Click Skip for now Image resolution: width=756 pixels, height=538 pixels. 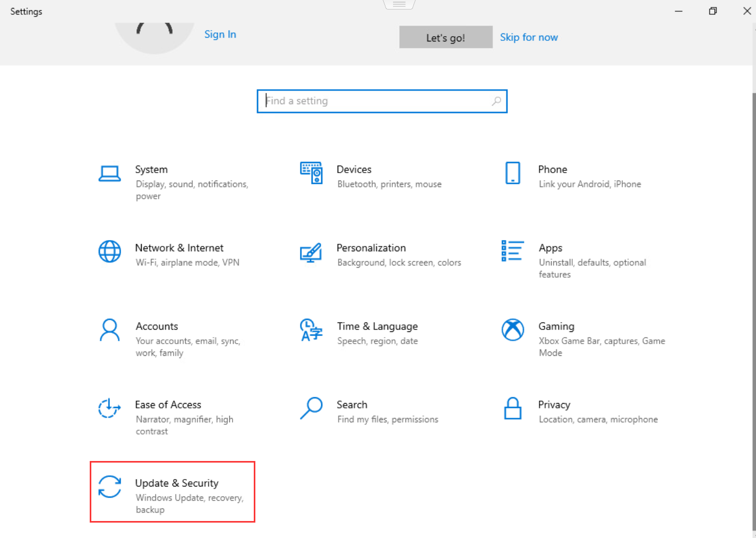529,37
